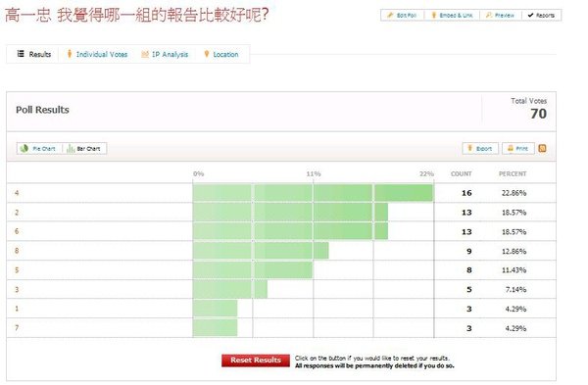This screenshot has width=588, height=385.
Task: Click the Total Votes value 70
Action: [538, 114]
